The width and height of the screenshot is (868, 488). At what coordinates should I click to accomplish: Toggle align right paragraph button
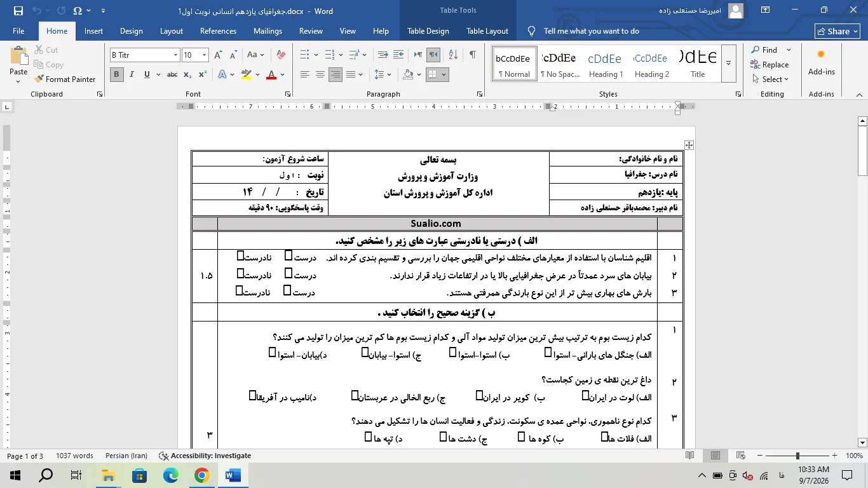click(335, 74)
